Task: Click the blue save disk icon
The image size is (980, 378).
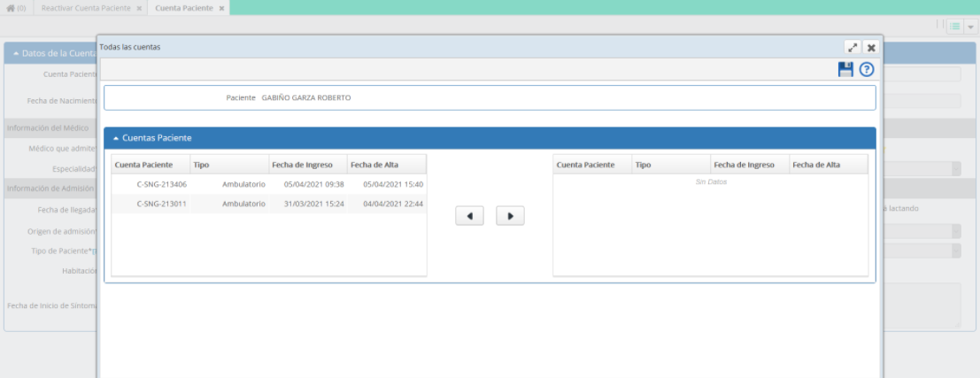Action: pyautogui.click(x=845, y=69)
